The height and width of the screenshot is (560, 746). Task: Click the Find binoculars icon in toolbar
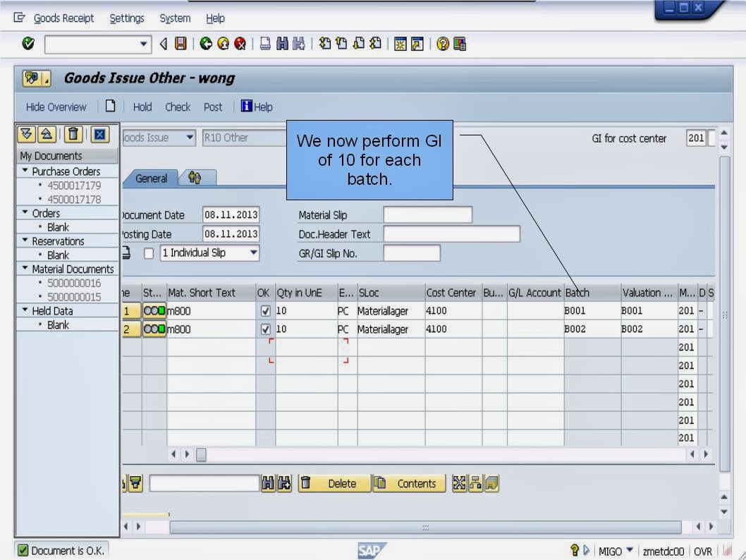point(282,44)
